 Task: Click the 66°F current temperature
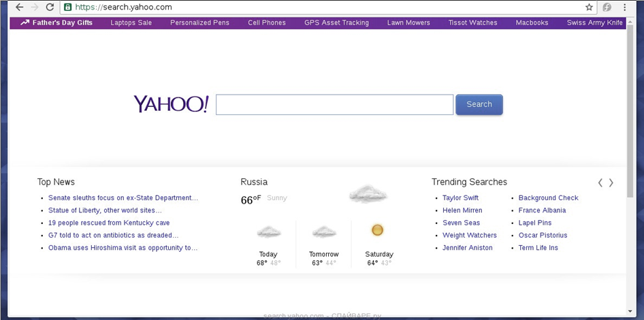[x=251, y=199]
